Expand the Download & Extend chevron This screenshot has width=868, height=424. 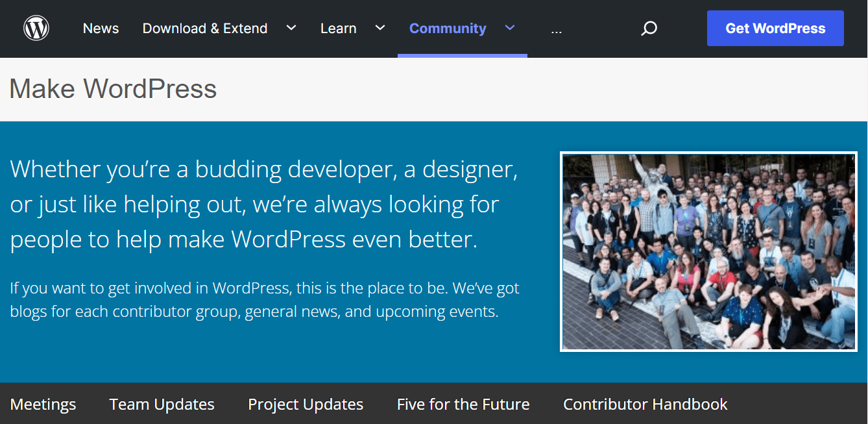point(291,28)
